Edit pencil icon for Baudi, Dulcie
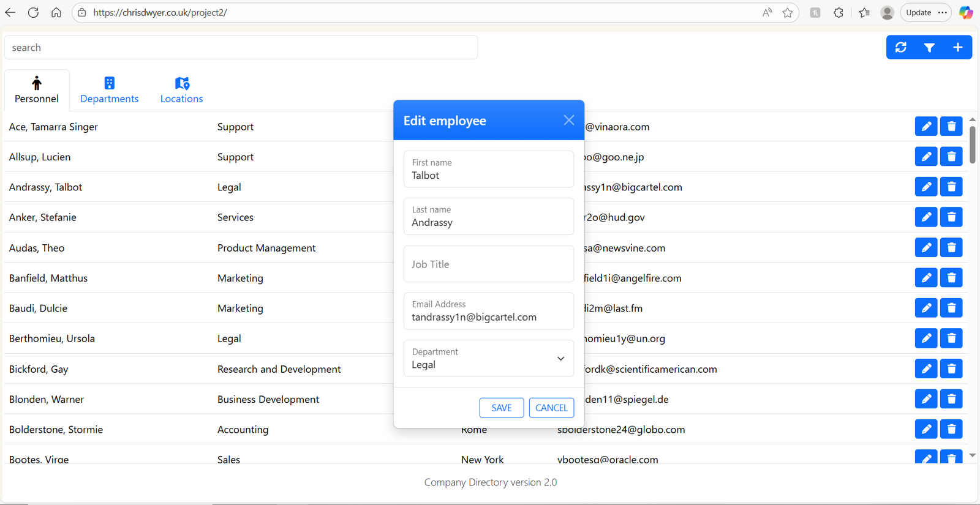Image resolution: width=980 pixels, height=505 pixels. pos(926,308)
